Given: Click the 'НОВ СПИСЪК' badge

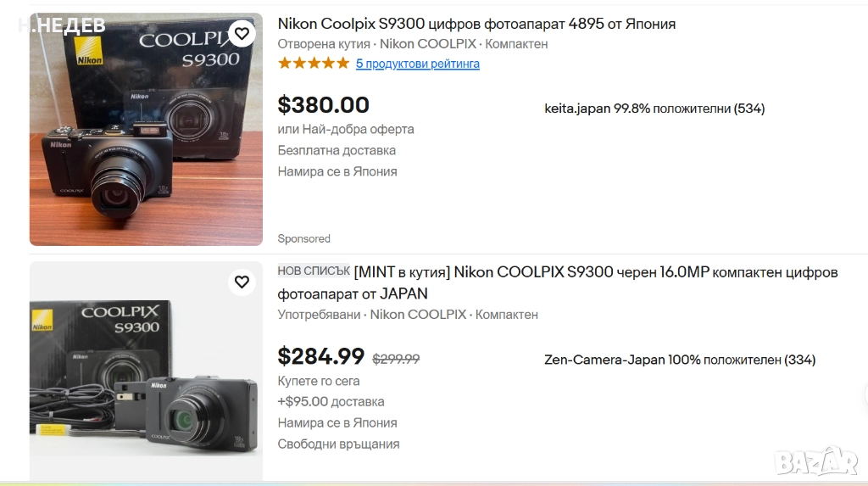Looking at the screenshot, I should click(314, 271).
